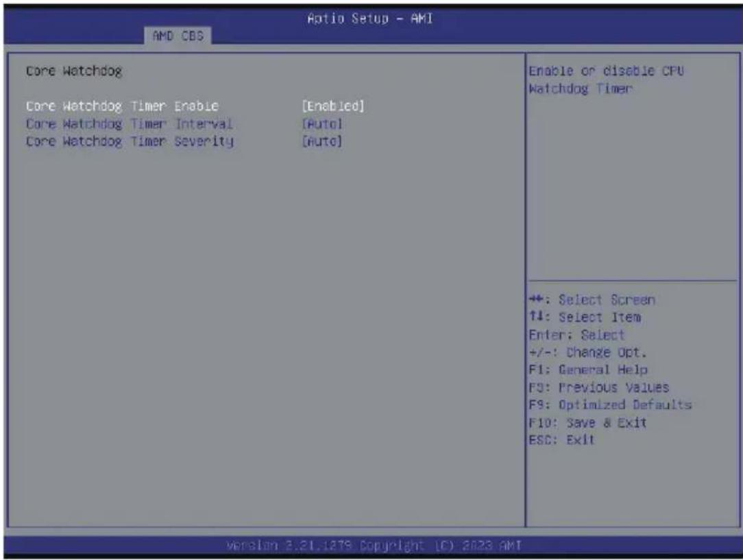Click the Select Screen key hint
Viewport: 743px width, 560px height.
click(x=592, y=300)
